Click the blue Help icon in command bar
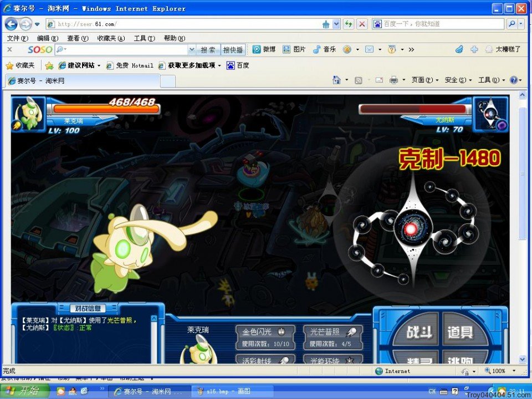This screenshot has width=532, height=399. (x=514, y=80)
